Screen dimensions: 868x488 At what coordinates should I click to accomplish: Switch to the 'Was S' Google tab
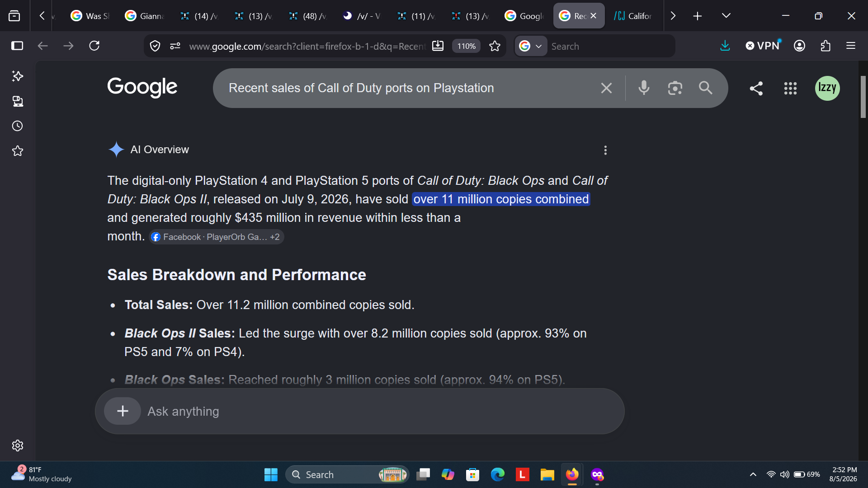click(90, 16)
